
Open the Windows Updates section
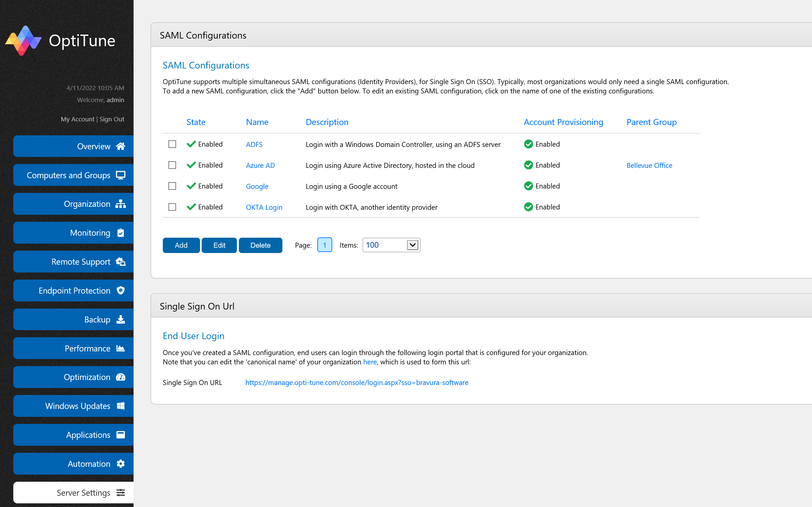73,406
